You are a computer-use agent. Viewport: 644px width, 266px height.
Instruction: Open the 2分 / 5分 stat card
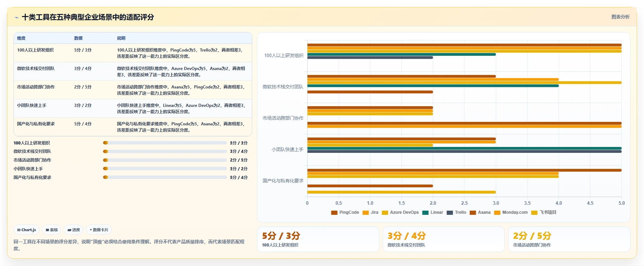click(569, 239)
